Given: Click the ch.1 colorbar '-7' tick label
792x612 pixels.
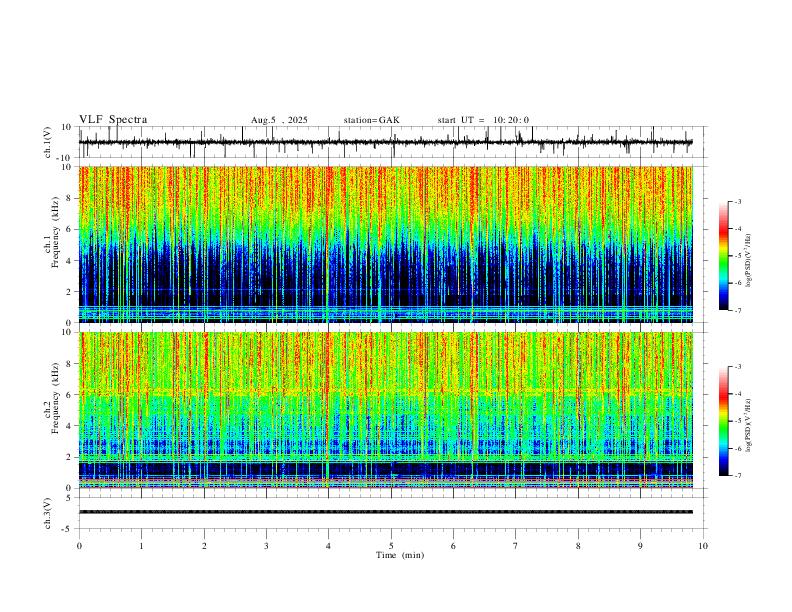Looking at the screenshot, I should 737,310.
